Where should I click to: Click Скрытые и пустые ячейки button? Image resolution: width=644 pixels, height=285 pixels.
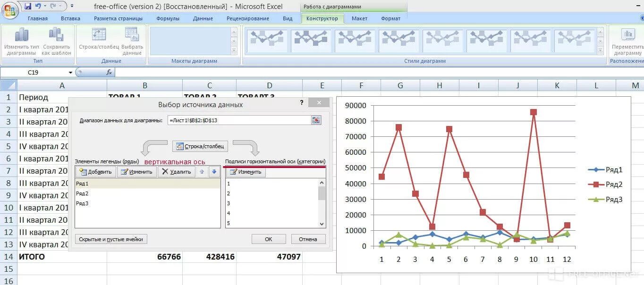click(111, 239)
